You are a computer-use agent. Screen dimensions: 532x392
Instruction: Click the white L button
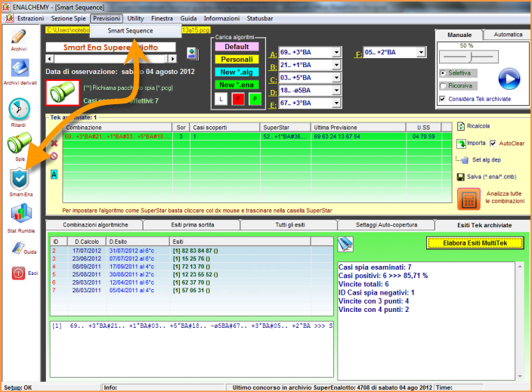point(221,100)
